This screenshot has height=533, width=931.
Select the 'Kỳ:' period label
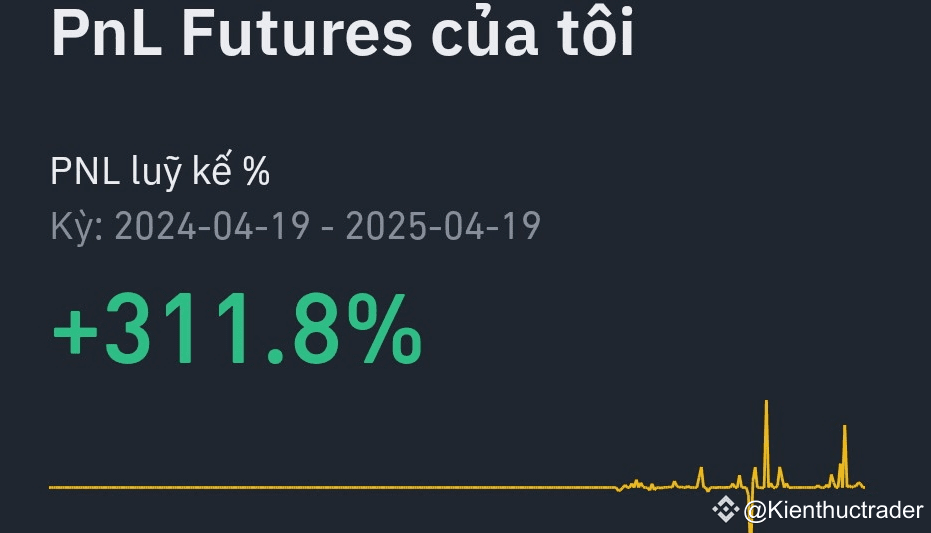coord(77,227)
